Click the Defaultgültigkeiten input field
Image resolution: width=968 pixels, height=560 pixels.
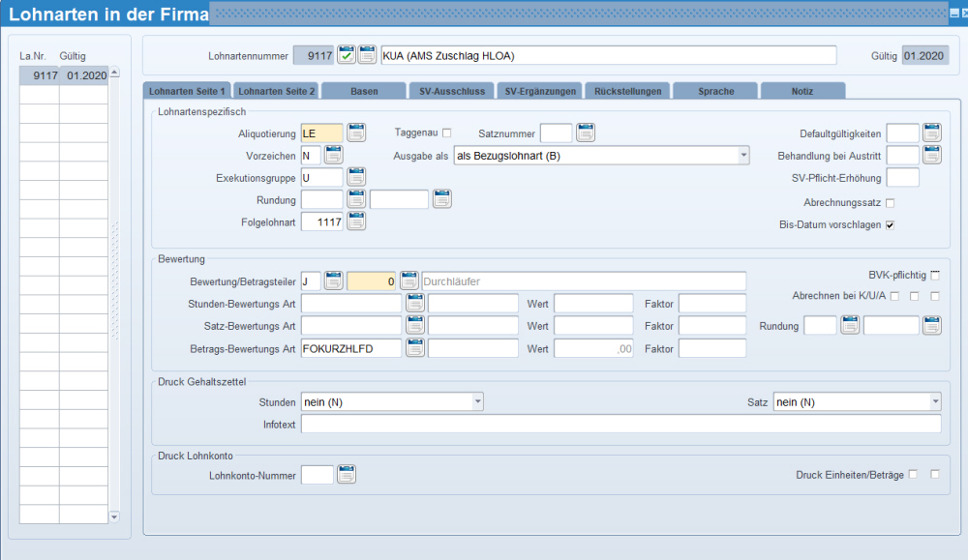902,133
